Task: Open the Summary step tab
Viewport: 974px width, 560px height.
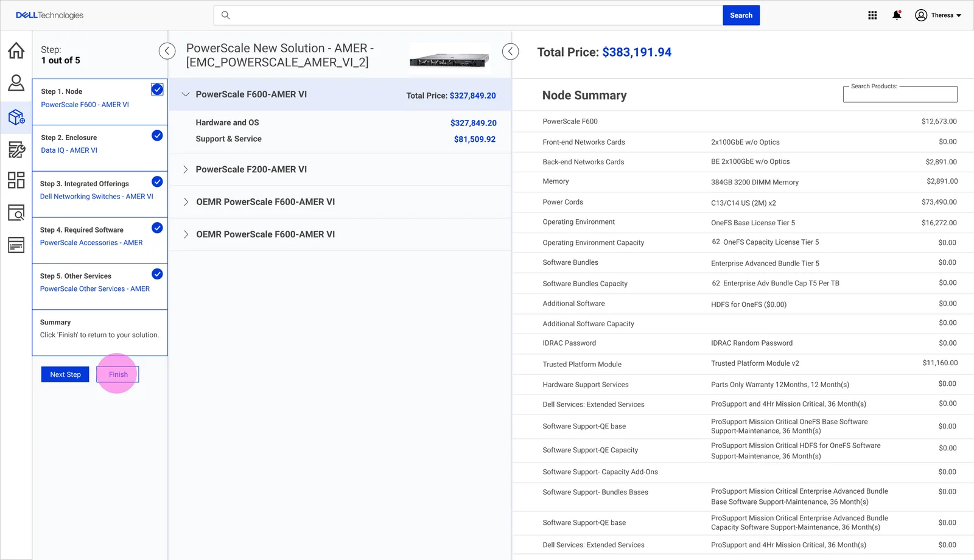Action: pos(100,333)
